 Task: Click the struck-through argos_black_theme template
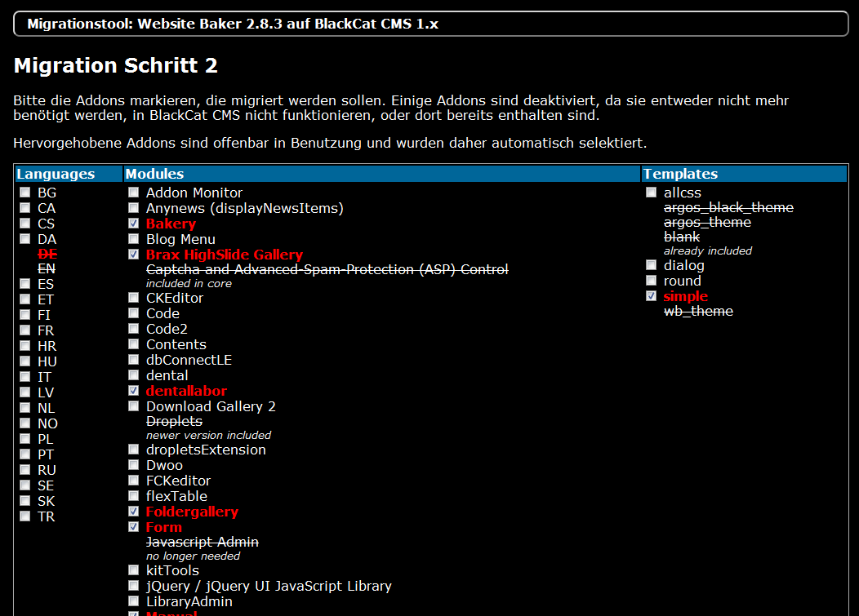pyautogui.click(x=728, y=207)
